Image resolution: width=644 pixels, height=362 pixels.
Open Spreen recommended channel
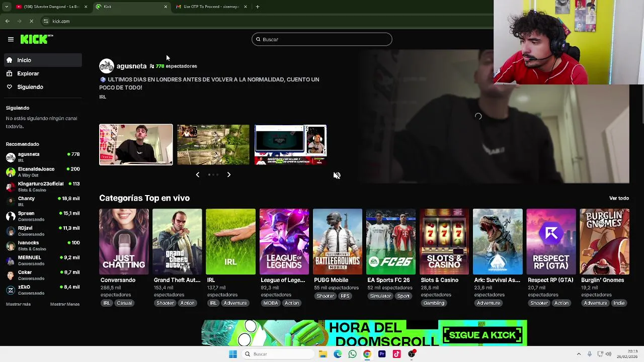tap(43, 216)
